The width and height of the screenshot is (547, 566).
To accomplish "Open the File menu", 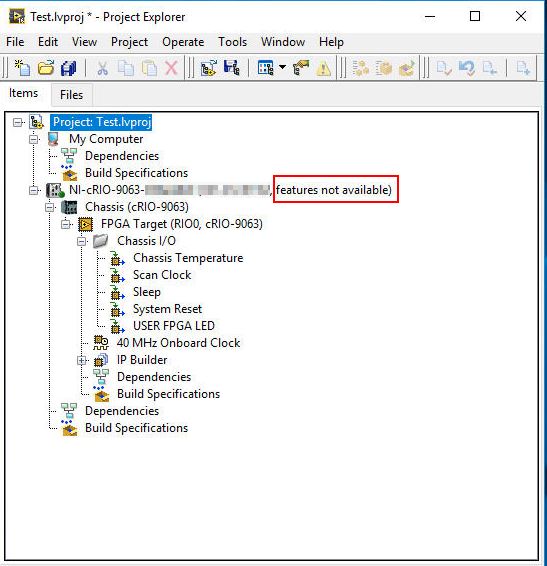I will [x=15, y=42].
